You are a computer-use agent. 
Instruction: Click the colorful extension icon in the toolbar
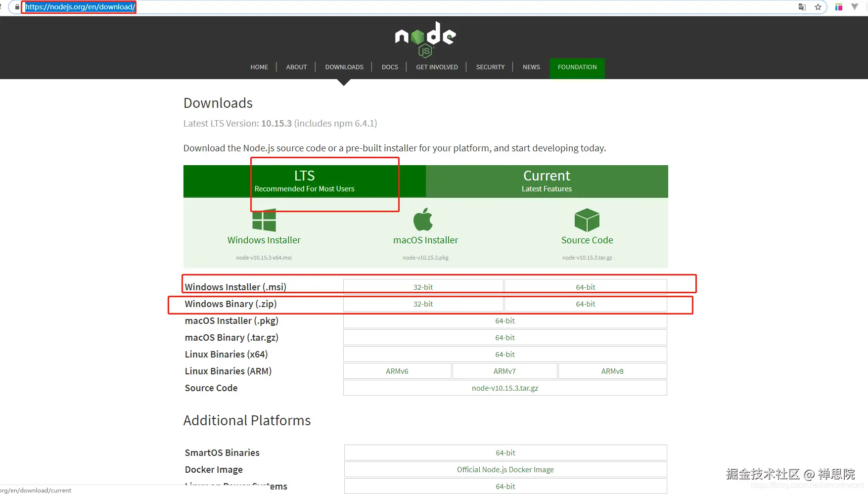pyautogui.click(x=839, y=7)
